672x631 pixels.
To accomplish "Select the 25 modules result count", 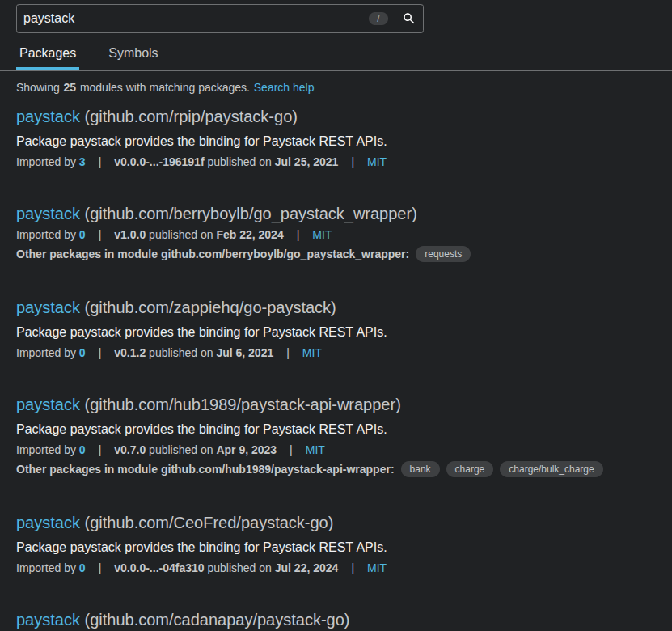I will coord(70,87).
